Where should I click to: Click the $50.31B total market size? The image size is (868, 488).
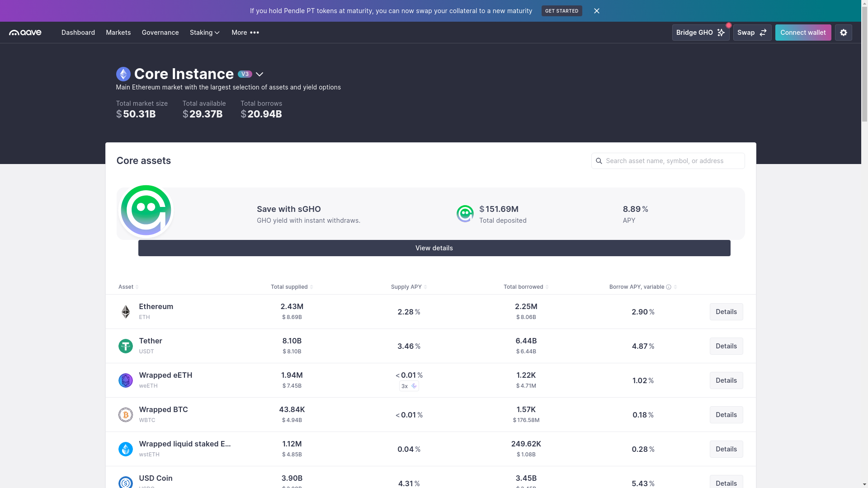pos(136,114)
